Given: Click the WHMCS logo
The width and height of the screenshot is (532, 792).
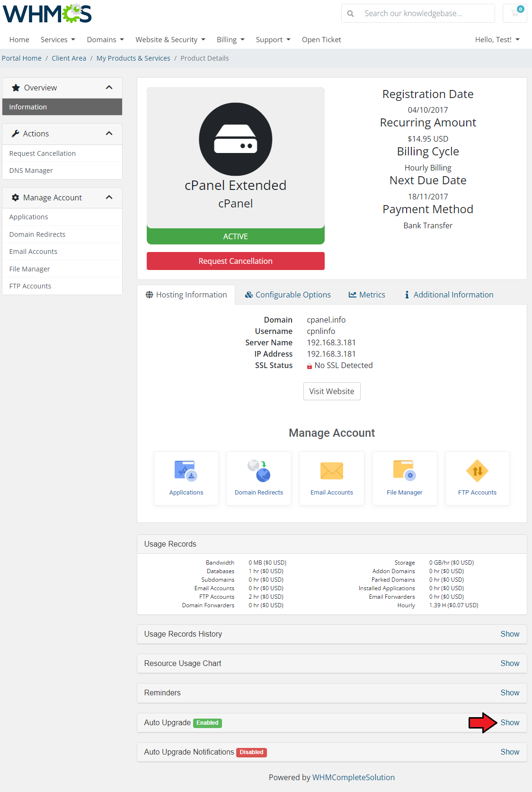Looking at the screenshot, I should [47, 13].
